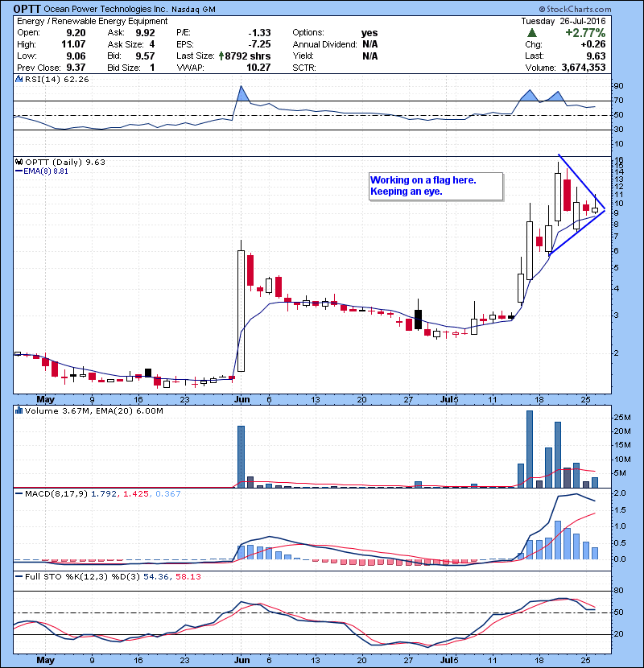Click the June volume spike bar
The image size is (644, 668).
(x=241, y=456)
